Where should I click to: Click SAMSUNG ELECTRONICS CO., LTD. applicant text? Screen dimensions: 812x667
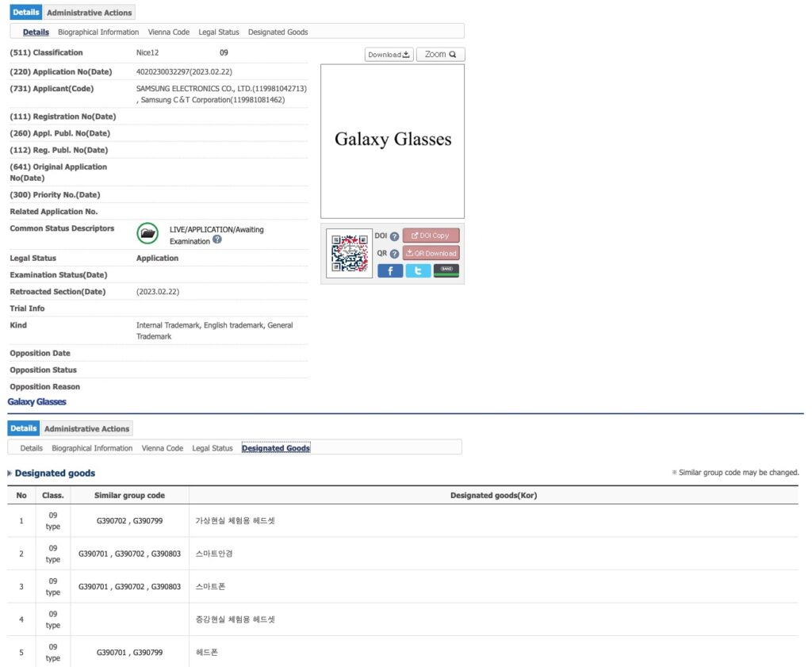coord(222,89)
